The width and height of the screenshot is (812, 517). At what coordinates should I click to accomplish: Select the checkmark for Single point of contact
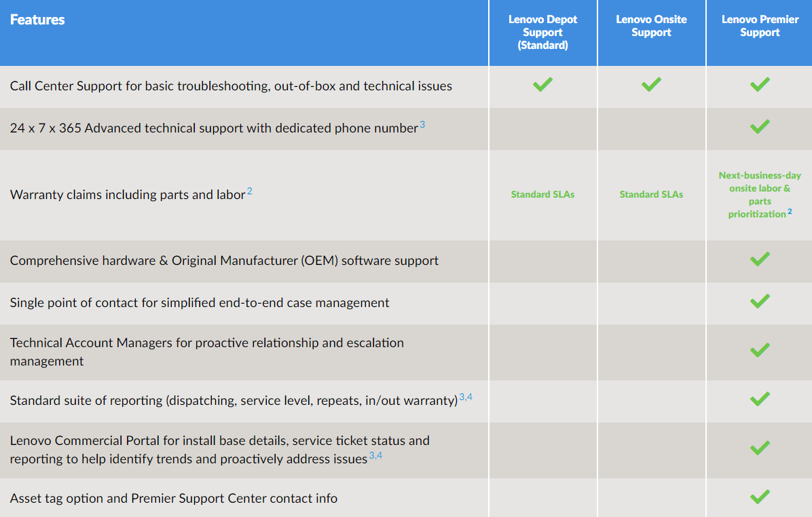[x=760, y=301]
